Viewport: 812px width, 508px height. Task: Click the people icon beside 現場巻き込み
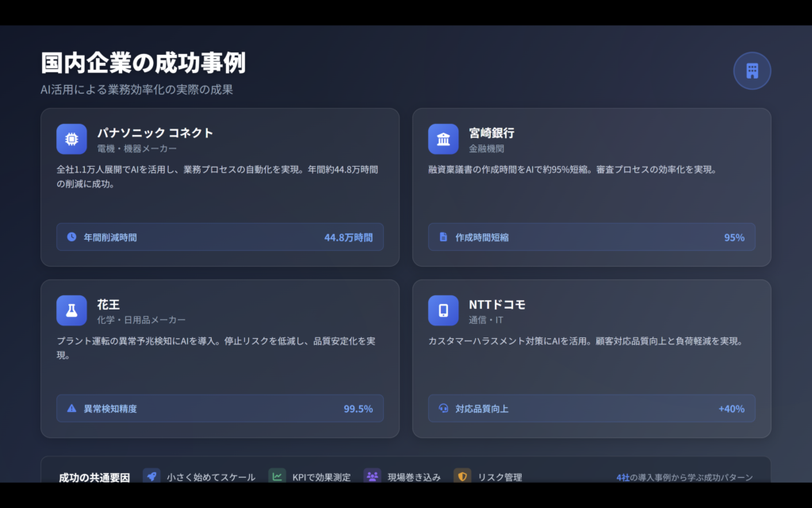click(372, 476)
